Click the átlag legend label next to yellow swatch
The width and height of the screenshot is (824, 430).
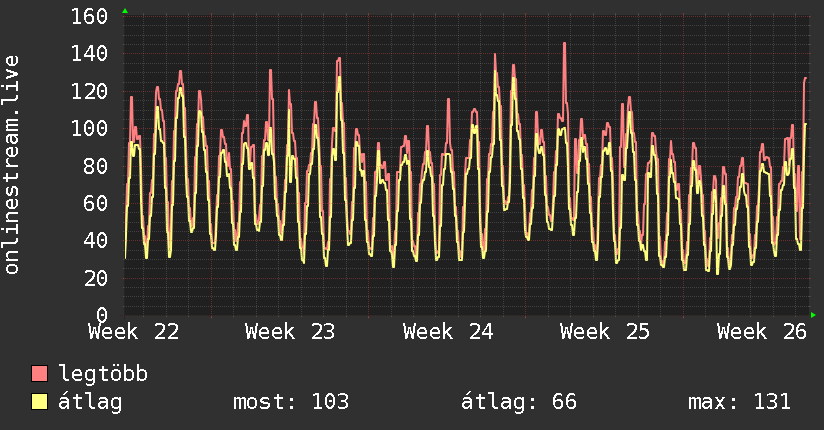click(x=90, y=402)
